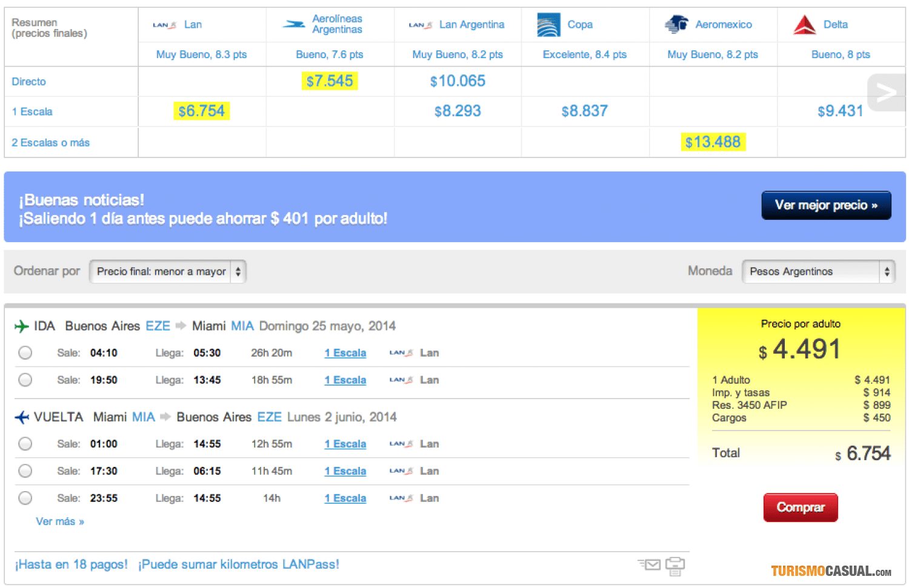Viewport: 909px width, 588px height.
Task: Click Ver más to show more flights
Action: 60,521
